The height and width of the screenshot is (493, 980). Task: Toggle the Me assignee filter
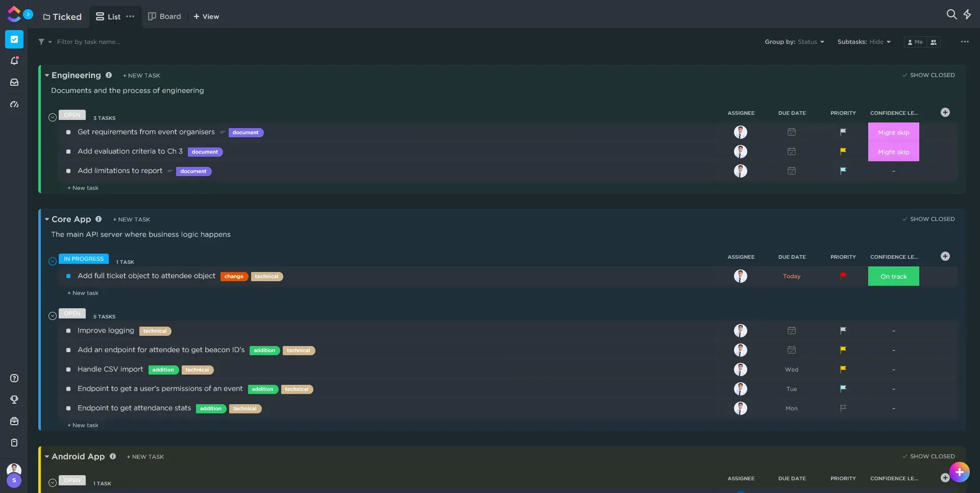[x=915, y=42]
